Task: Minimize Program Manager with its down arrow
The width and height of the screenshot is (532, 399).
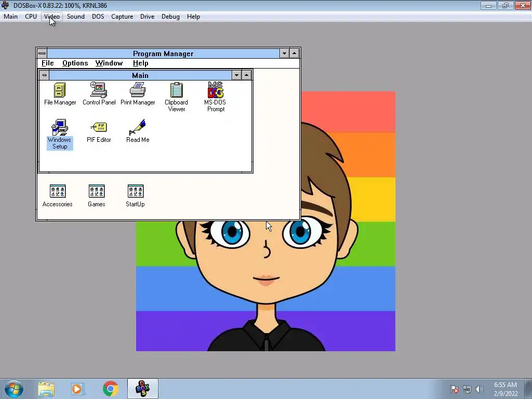Action: tap(284, 54)
